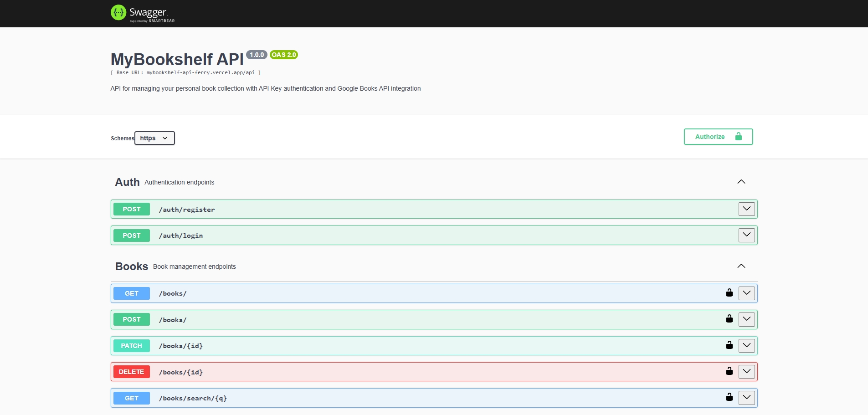Click the Swagger logo icon
Viewport: 868px width, 415px height.
coord(118,12)
